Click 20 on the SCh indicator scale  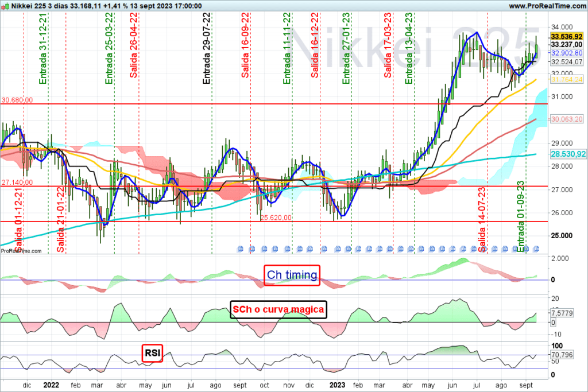555,298
